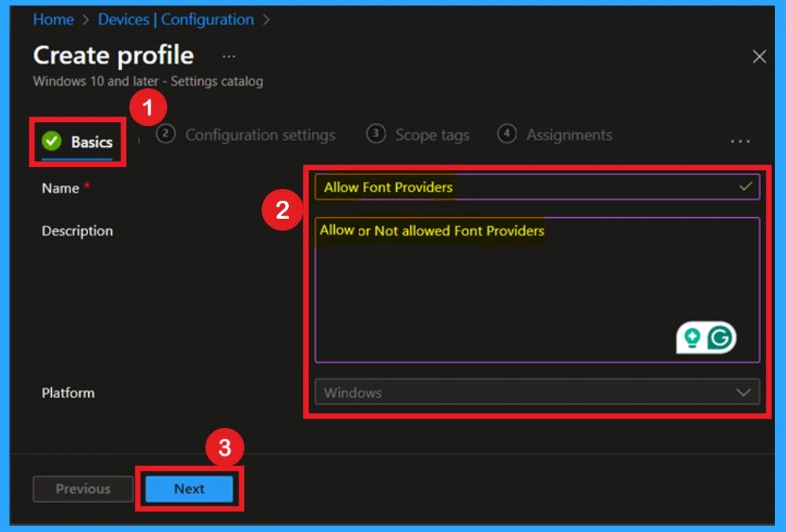Click the Name input field
786x532 pixels.
537,187
